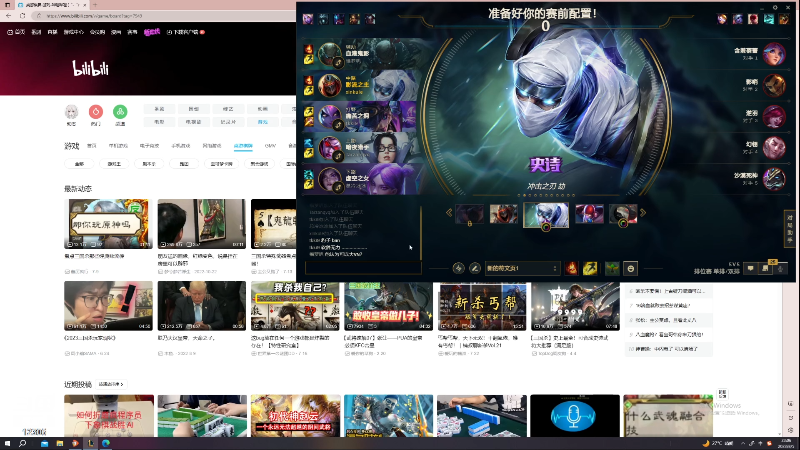Choose the fourth skin thumbnail with red helmet
The height and width of the screenshot is (450, 800).
pos(589,214)
